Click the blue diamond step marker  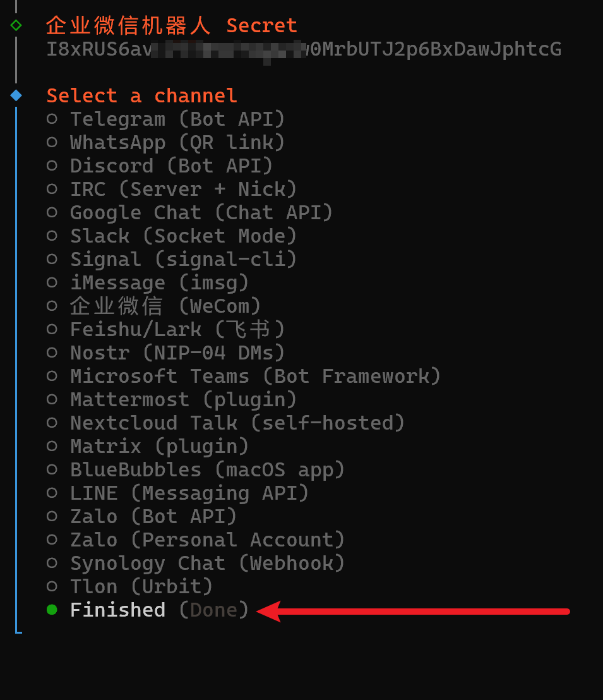point(16,95)
